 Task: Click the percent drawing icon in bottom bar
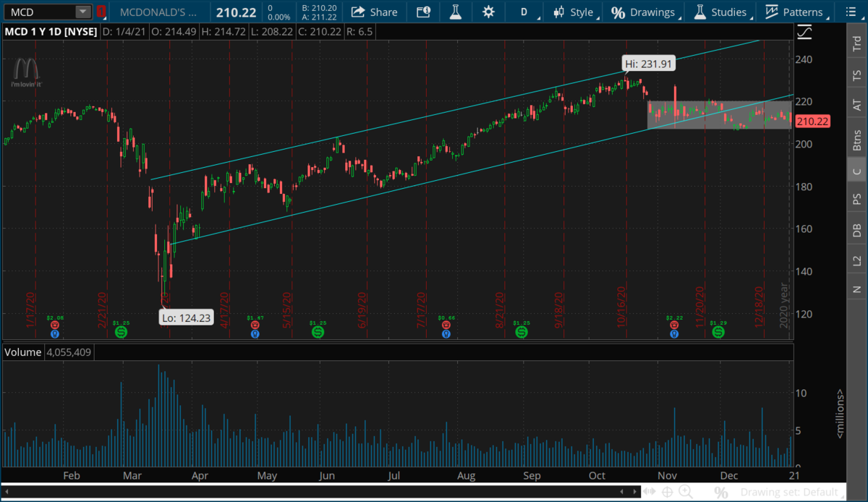(x=721, y=493)
